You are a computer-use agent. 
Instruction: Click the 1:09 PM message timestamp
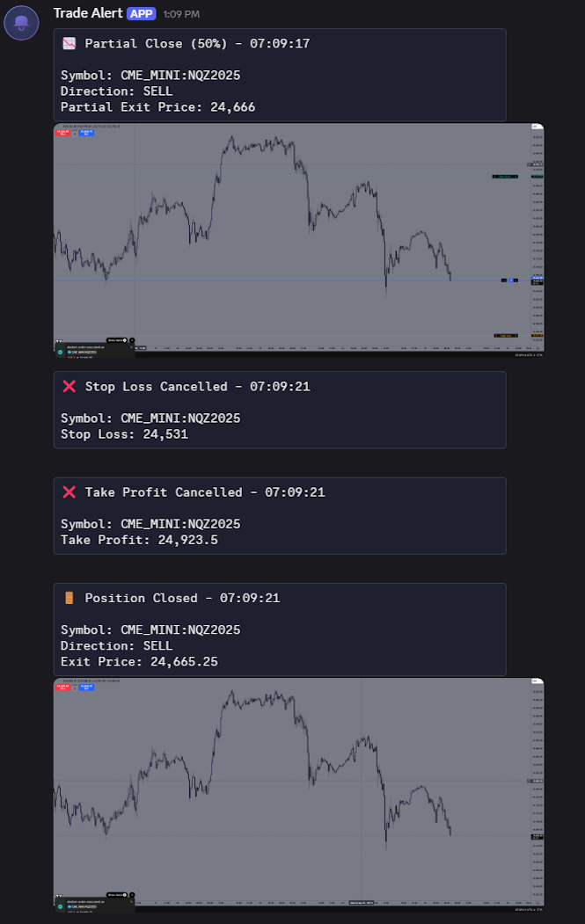pyautogui.click(x=181, y=14)
